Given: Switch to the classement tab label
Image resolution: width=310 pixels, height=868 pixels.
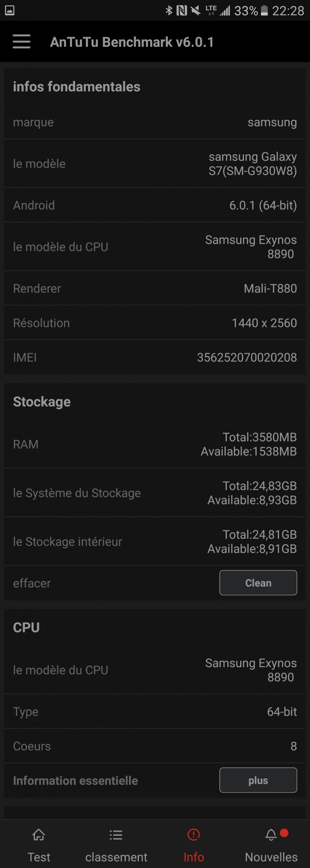Looking at the screenshot, I should click(116, 857).
